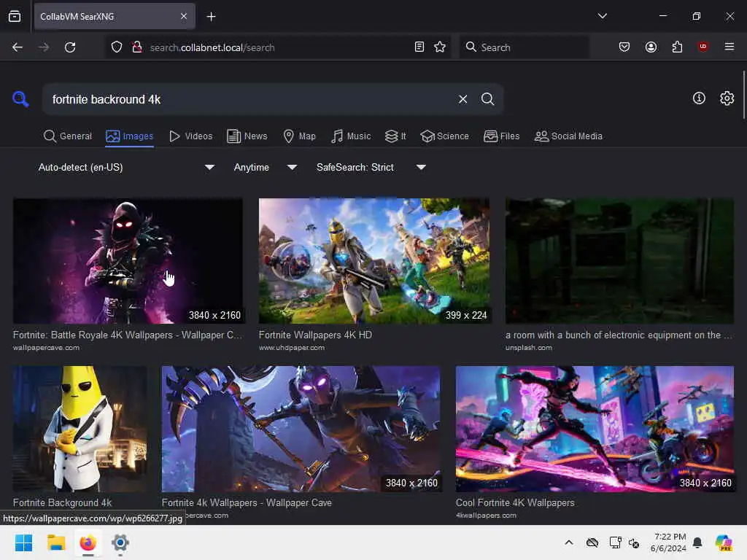Switch to Science category
The height and width of the screenshot is (560, 747).
click(444, 136)
